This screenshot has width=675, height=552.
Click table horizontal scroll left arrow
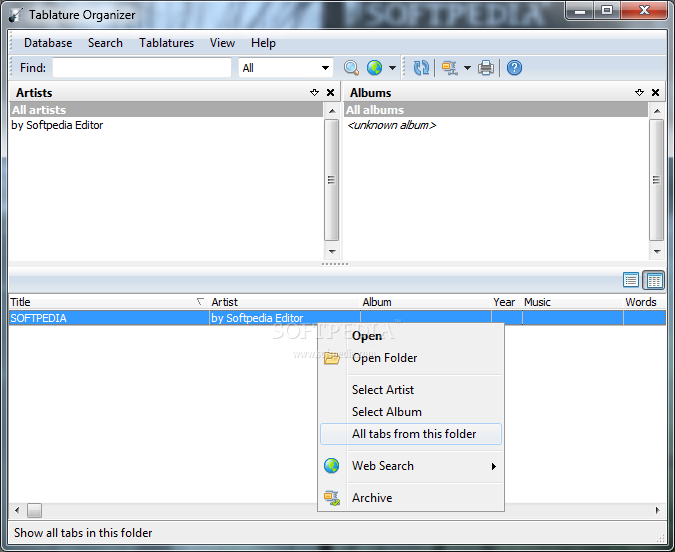pos(17,511)
